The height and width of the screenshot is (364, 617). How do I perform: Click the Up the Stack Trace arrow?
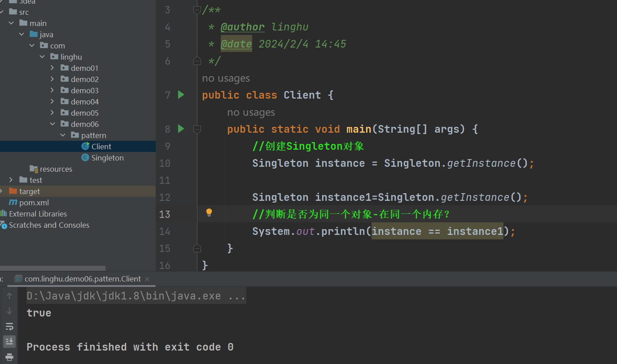[9, 296]
